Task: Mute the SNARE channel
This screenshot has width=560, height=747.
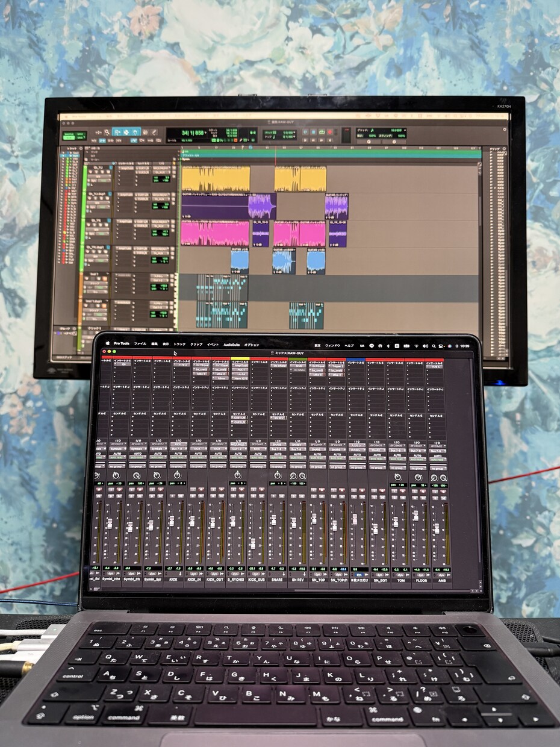Action: (282, 495)
